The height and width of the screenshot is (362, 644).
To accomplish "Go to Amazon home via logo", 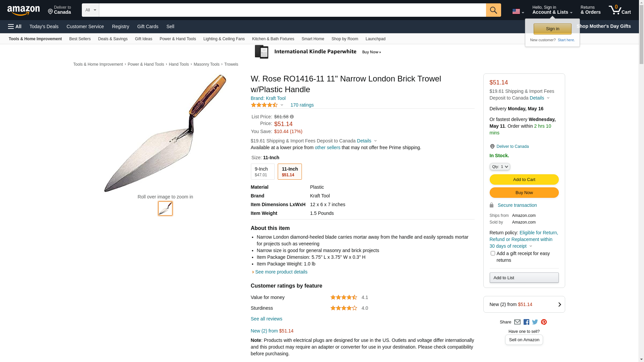I will tap(23, 11).
